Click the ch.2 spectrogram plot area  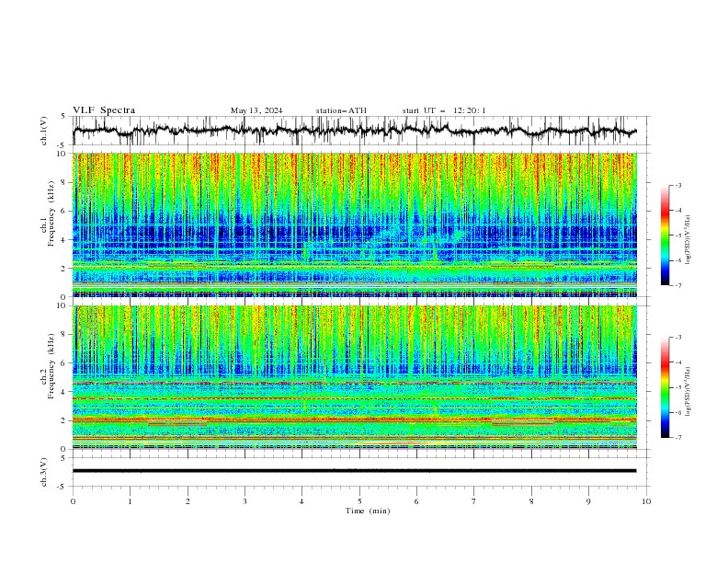[355, 377]
